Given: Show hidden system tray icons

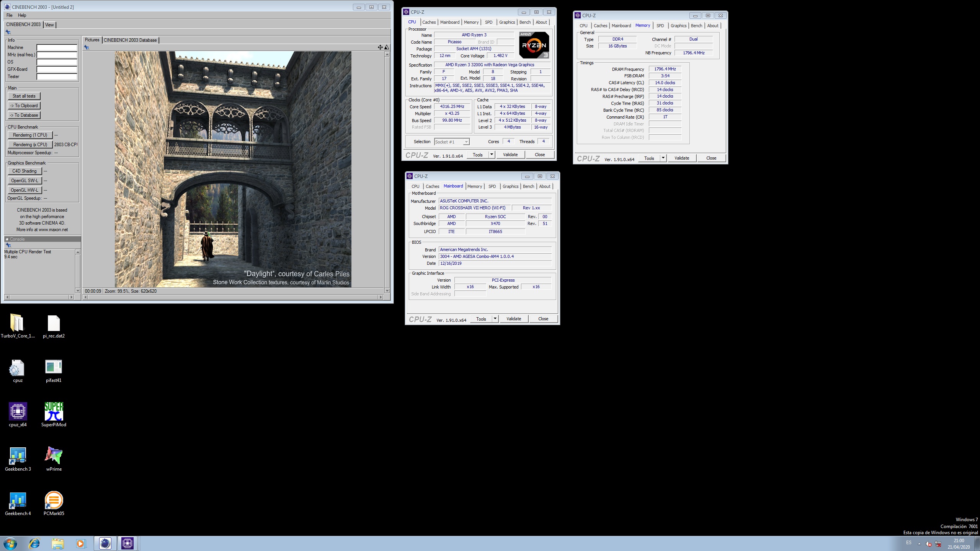Looking at the screenshot, I should 919,544.
